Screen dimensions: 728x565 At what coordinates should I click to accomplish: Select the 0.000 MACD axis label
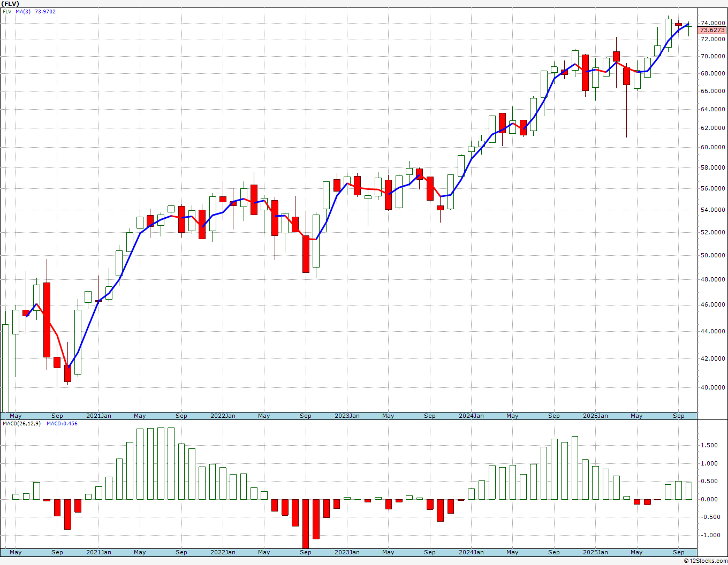tap(710, 499)
